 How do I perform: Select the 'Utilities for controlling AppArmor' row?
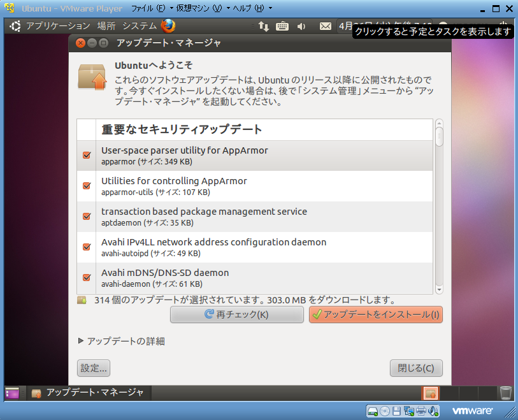255,186
